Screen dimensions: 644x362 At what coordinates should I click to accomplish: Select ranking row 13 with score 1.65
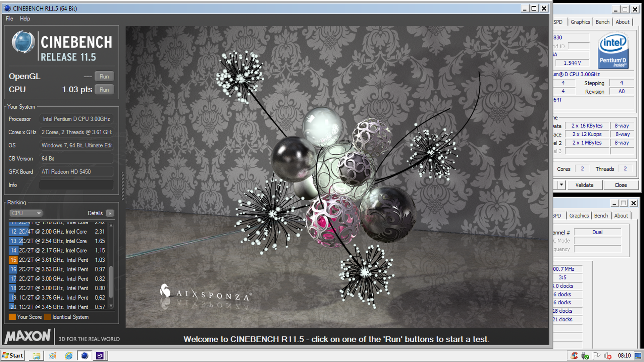pyautogui.click(x=57, y=241)
